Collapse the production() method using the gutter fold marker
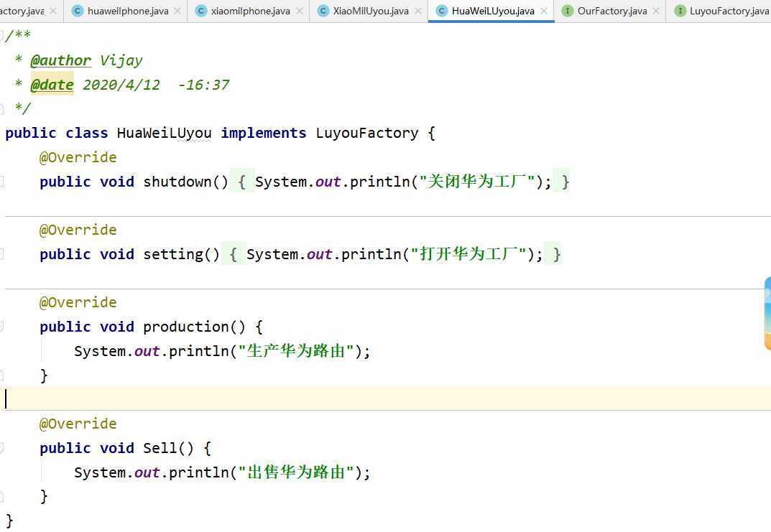This screenshot has width=771, height=532. (x=1, y=327)
